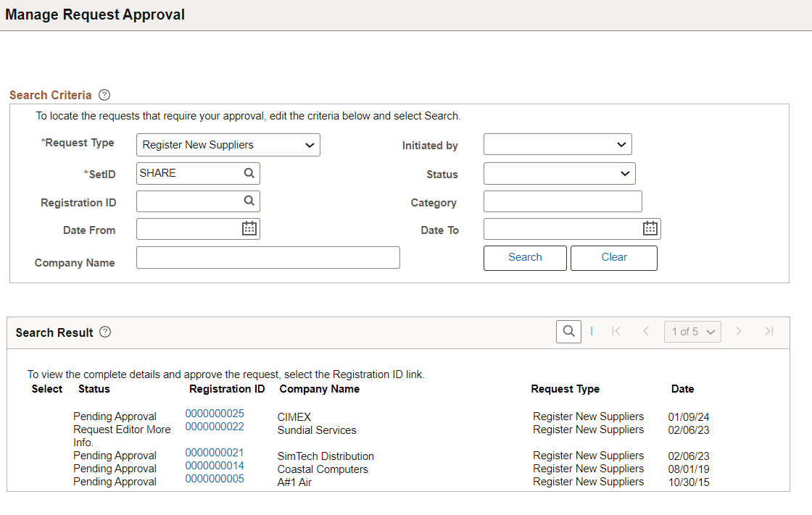The height and width of the screenshot is (515, 812).
Task: Open registration 0000000025 for CIMEX
Action: [215, 412]
